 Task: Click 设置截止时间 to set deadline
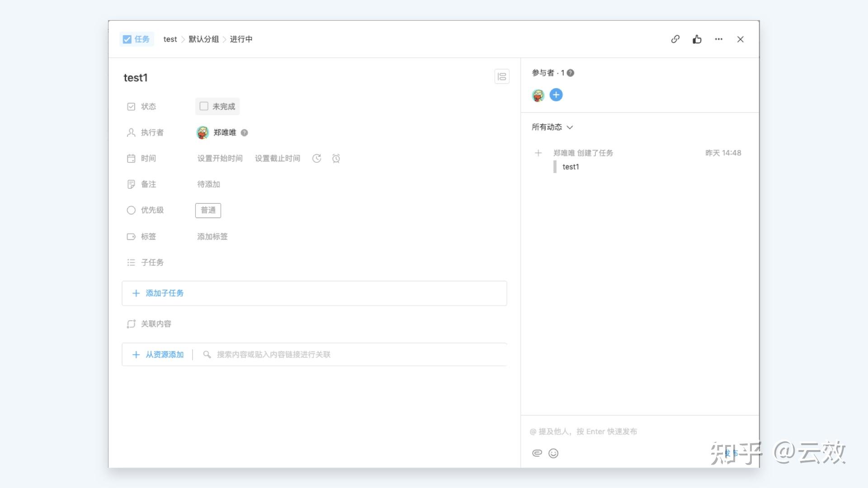click(277, 159)
